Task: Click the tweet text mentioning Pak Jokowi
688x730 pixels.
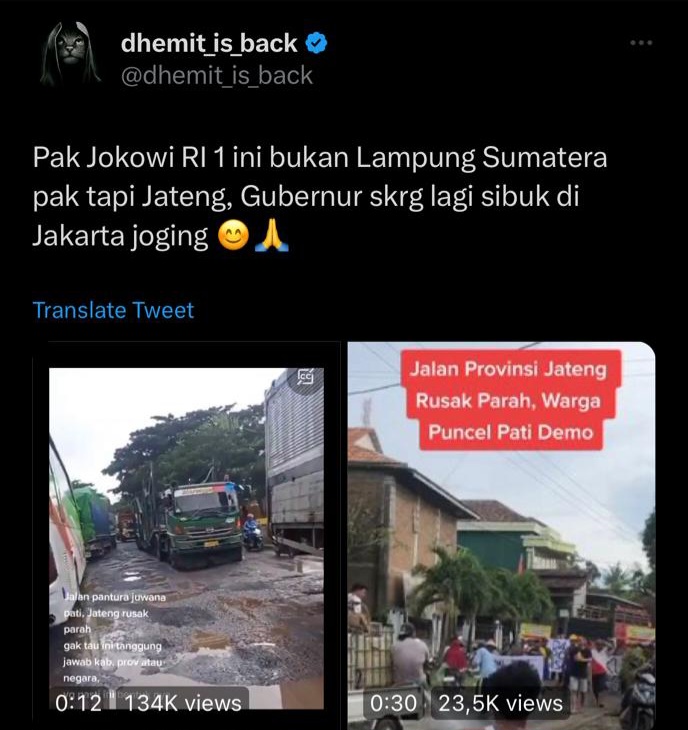Action: 320,196
